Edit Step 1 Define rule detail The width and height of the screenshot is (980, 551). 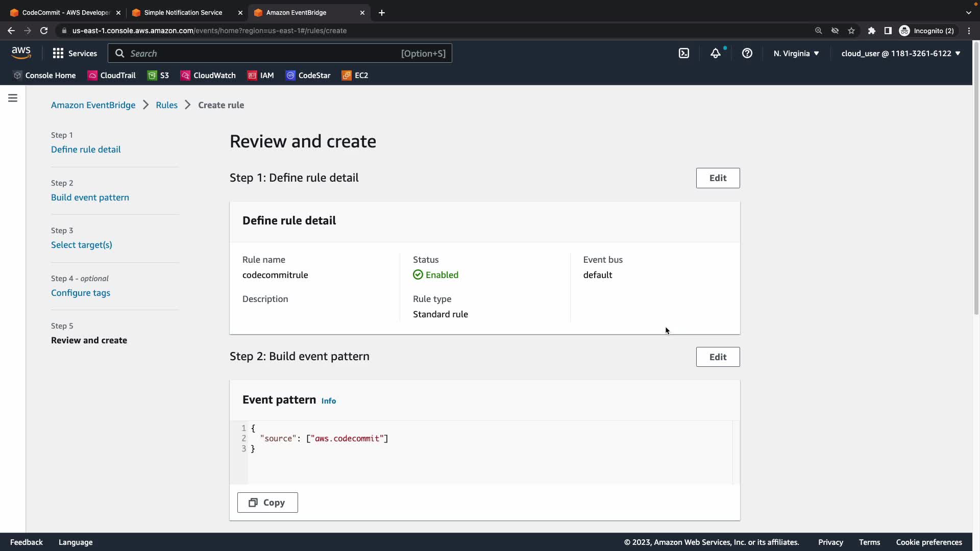(x=718, y=178)
